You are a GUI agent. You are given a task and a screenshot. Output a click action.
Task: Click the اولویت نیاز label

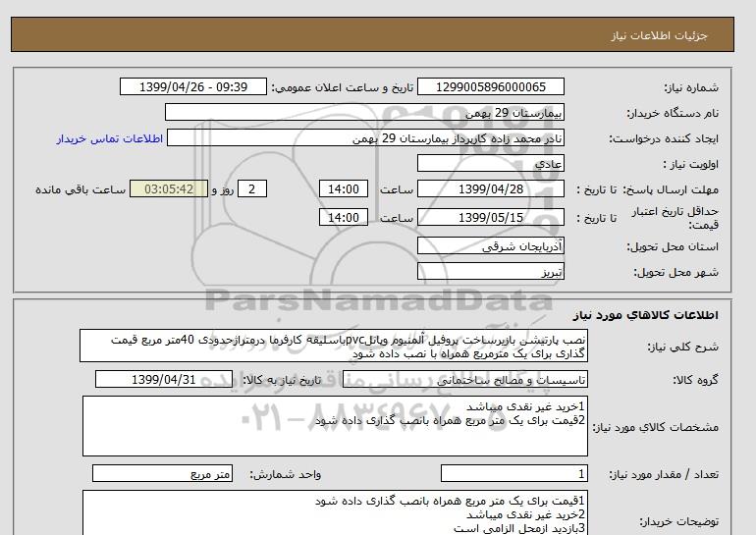pyautogui.click(x=691, y=164)
